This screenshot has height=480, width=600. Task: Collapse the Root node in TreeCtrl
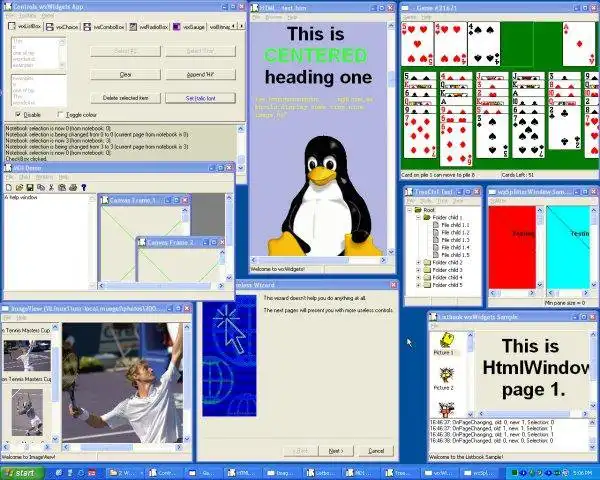pos(409,210)
